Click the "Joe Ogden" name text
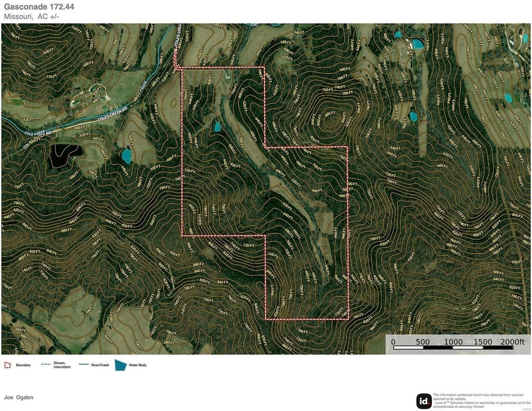532x411 pixels. pos(19,398)
